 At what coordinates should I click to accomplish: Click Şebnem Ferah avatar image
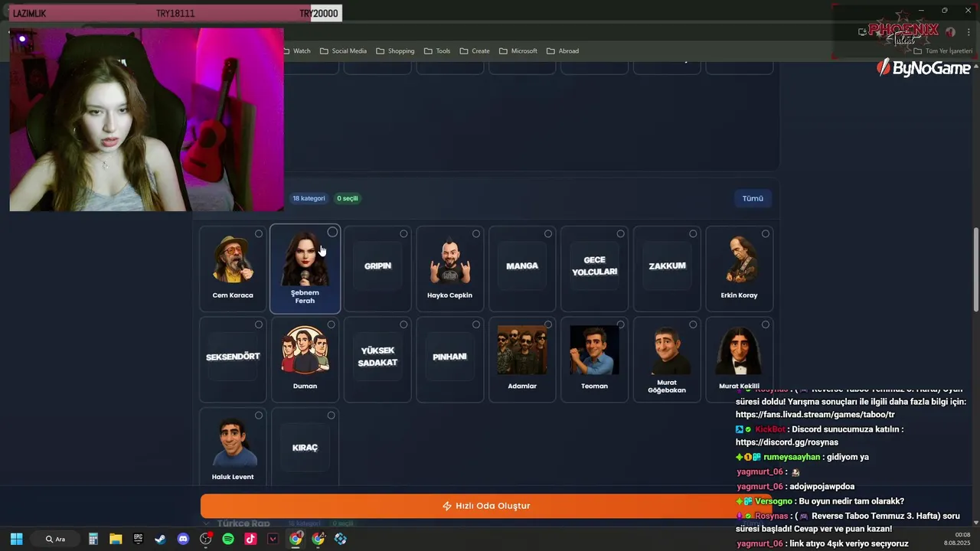(305, 259)
